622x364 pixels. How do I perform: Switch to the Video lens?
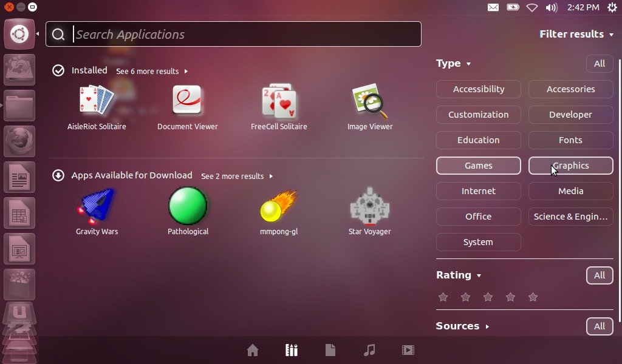(x=408, y=350)
